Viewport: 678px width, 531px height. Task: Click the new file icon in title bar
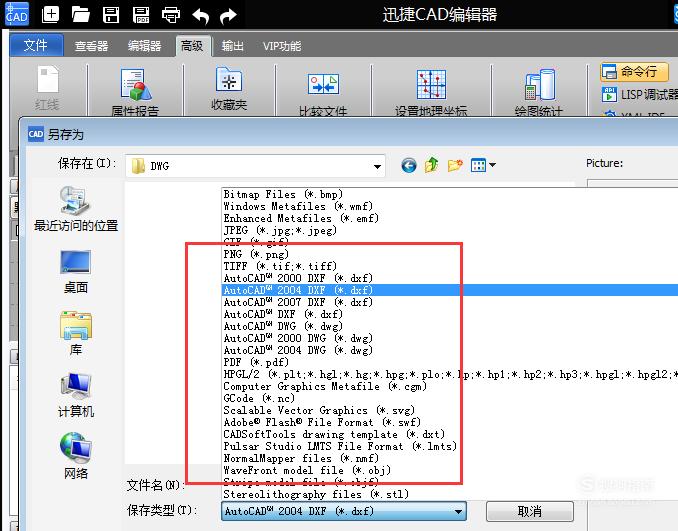click(x=50, y=15)
